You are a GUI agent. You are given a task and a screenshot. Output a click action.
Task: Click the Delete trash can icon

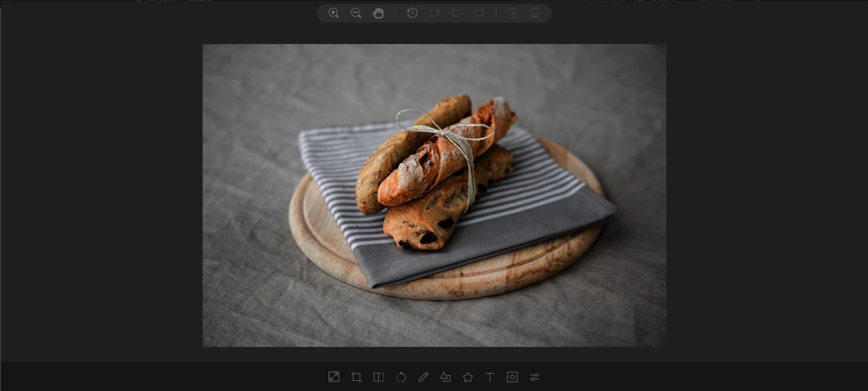point(512,13)
